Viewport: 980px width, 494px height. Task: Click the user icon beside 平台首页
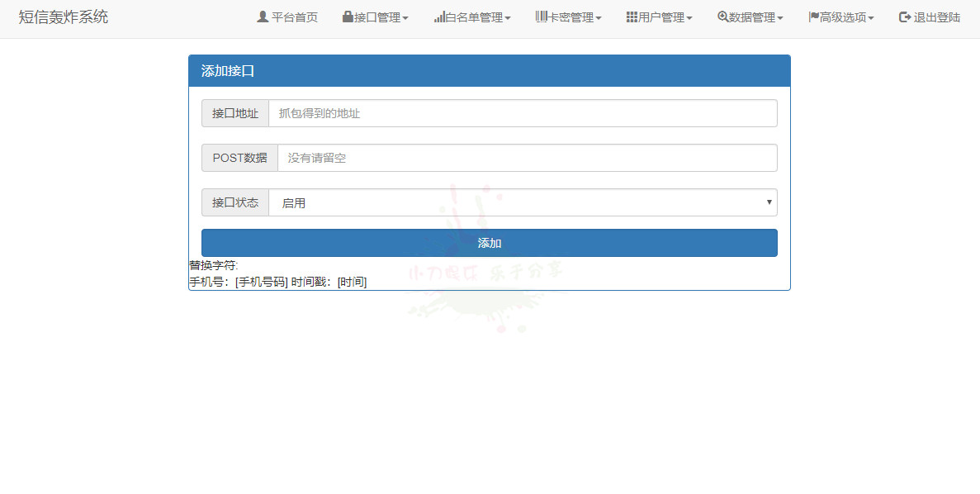263,17
